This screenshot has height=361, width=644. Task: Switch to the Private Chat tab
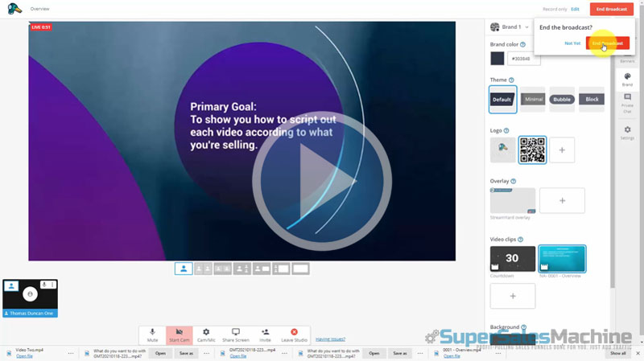627,102
